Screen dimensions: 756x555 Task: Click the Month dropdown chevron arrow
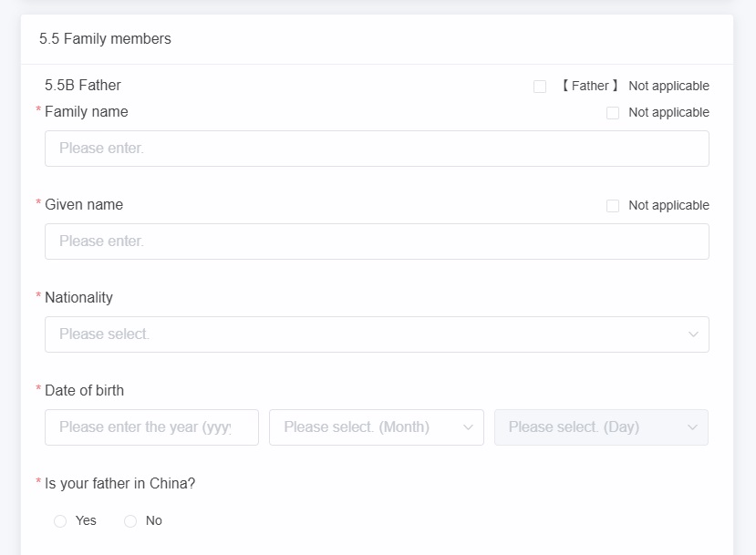point(468,427)
